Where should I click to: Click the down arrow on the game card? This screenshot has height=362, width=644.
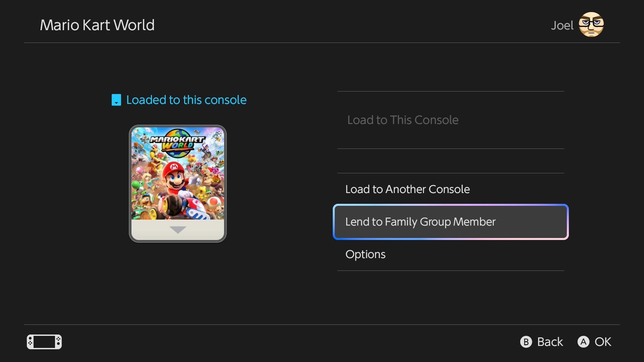click(178, 230)
